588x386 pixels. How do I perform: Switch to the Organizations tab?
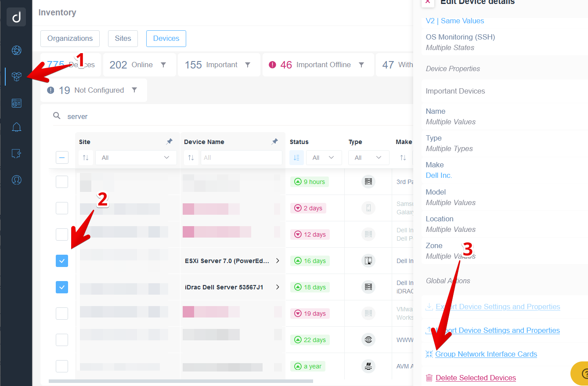click(x=70, y=39)
